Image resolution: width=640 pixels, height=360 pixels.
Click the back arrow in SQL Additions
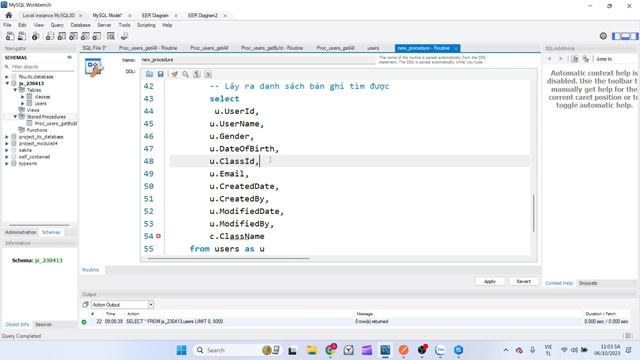pyautogui.click(x=549, y=59)
